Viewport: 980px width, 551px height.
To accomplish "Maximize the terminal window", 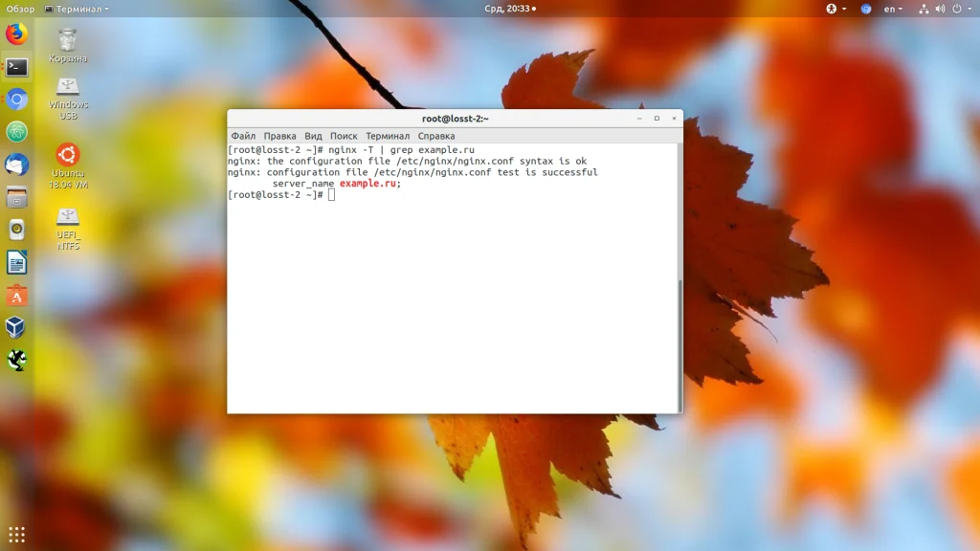I will (657, 118).
